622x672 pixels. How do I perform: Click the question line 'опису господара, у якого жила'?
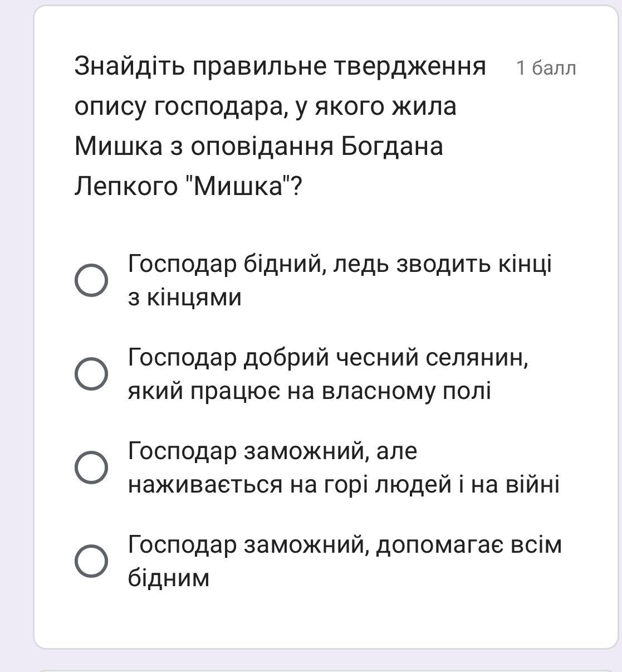265,106
